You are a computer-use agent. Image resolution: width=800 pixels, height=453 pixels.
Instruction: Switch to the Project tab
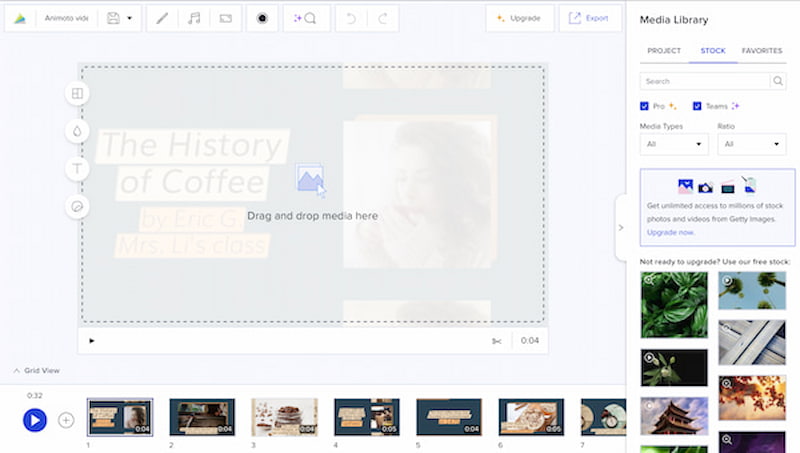coord(664,50)
